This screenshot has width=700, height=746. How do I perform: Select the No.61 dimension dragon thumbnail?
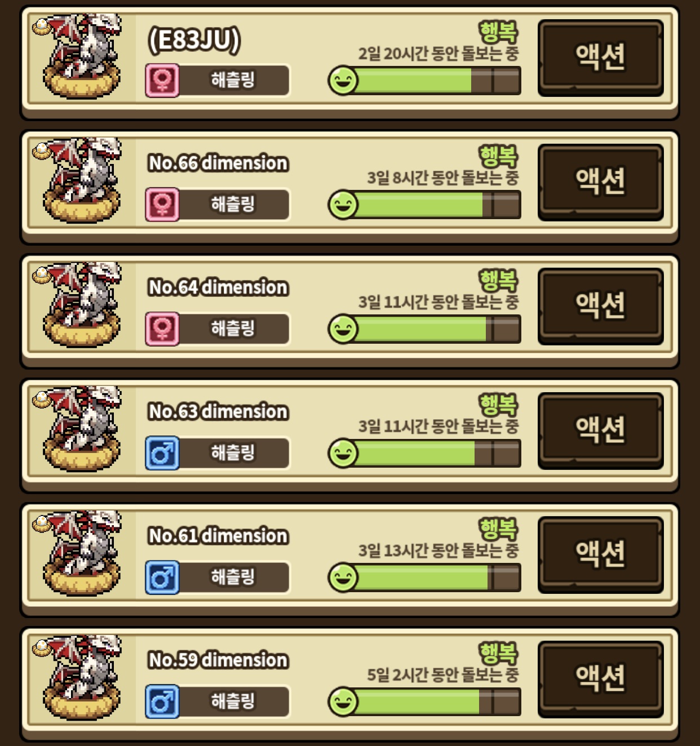coord(79,553)
